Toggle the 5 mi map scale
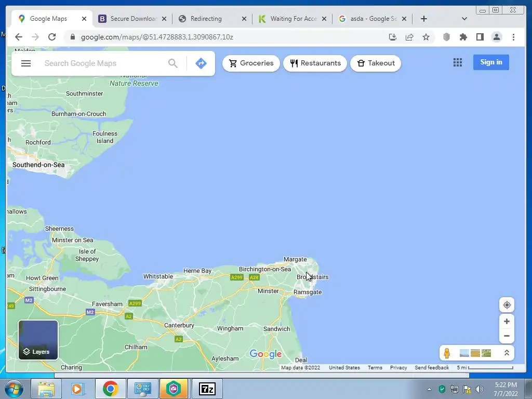532x399 pixels. (x=485, y=368)
